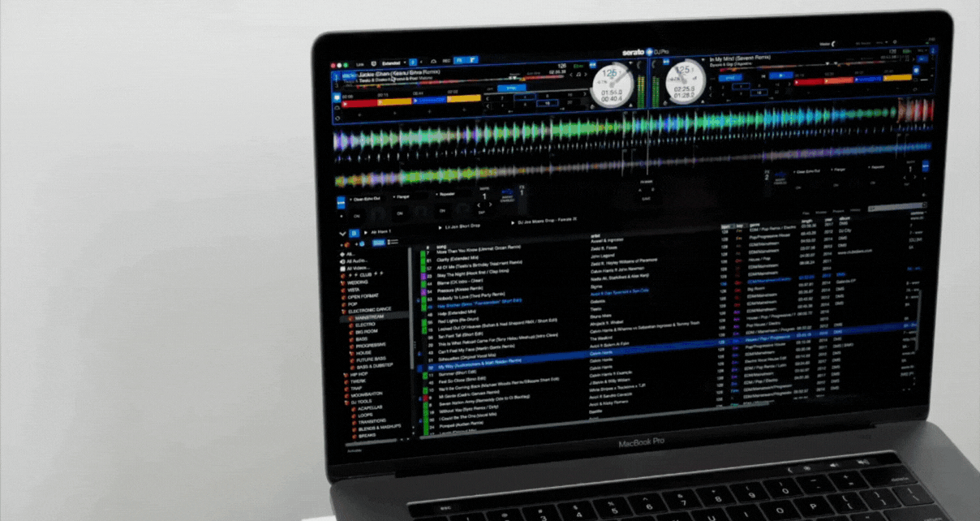Toggle the Link button in top toolbar
980x521 pixels.
(x=359, y=64)
